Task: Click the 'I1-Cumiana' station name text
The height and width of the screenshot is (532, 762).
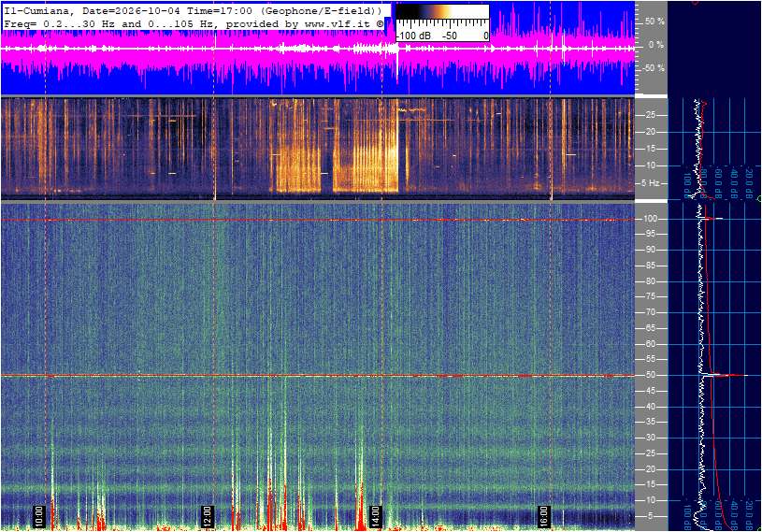Action: click(38, 10)
